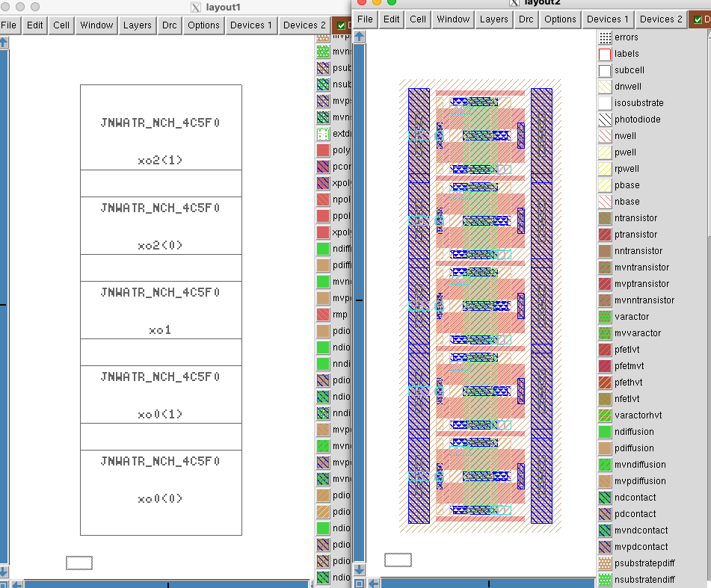Open the Cell menu in layout2
Screen dimensions: 711x588
pos(418,19)
